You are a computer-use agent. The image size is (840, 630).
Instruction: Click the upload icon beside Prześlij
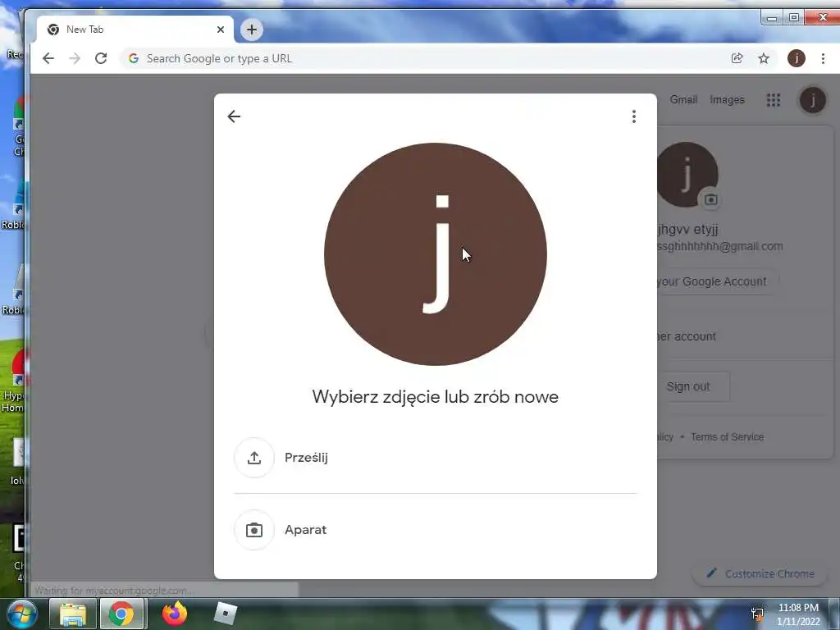pos(254,458)
